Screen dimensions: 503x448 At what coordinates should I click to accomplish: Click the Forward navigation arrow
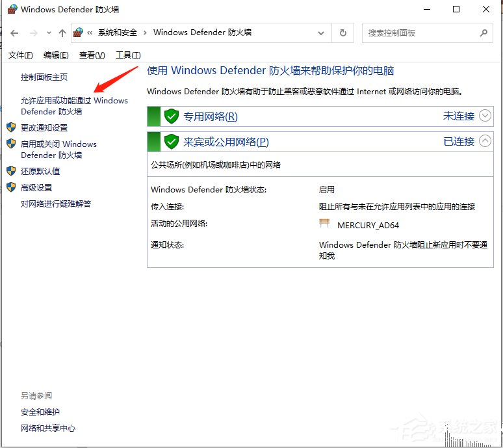pyautogui.click(x=34, y=33)
